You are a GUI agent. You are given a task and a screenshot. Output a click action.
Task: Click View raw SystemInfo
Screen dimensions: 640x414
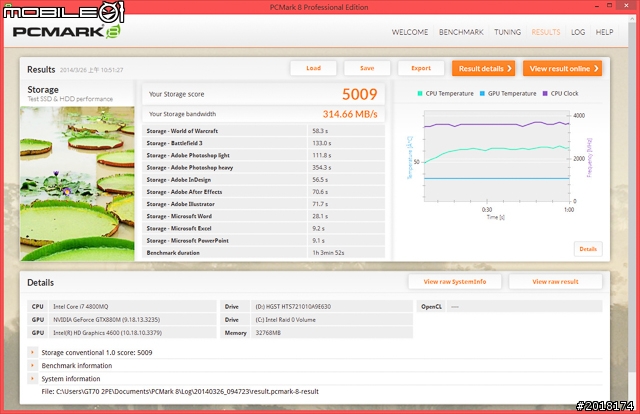[x=455, y=282]
